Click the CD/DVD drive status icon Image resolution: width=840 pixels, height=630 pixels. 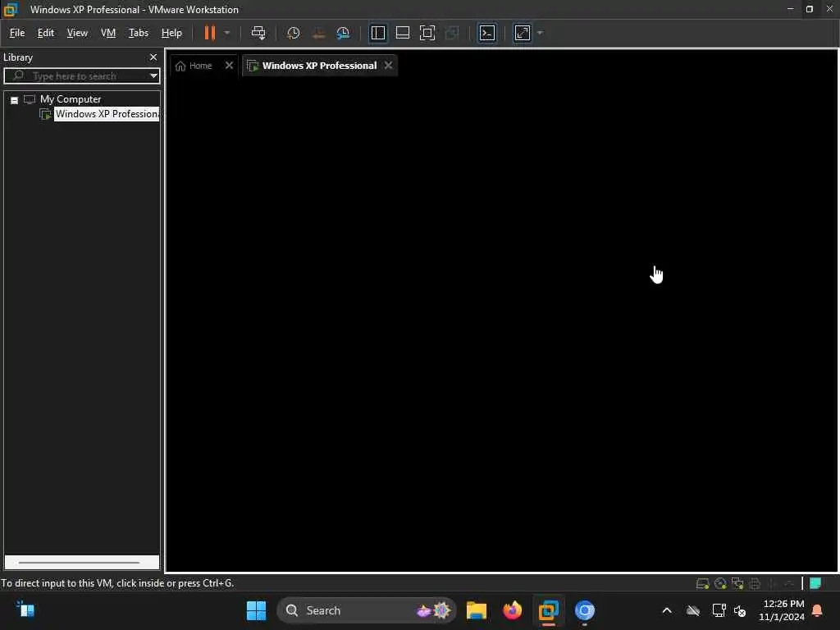(720, 583)
